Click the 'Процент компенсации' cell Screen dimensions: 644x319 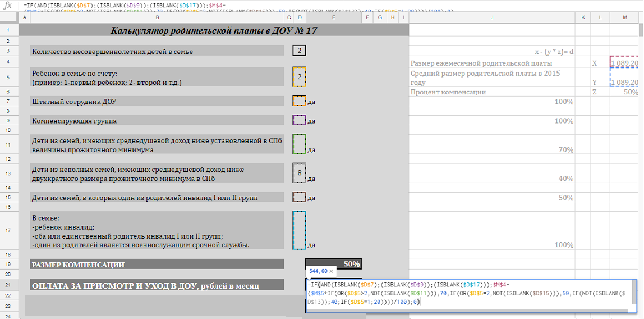492,92
